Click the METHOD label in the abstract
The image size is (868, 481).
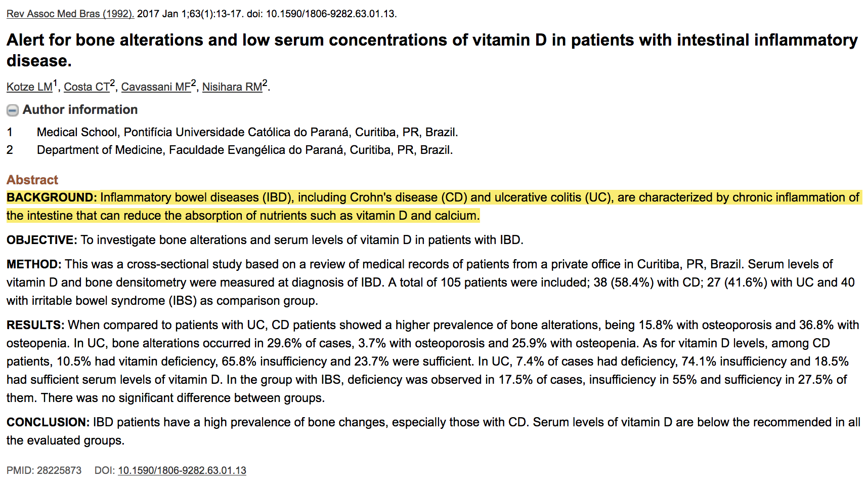[34, 264]
